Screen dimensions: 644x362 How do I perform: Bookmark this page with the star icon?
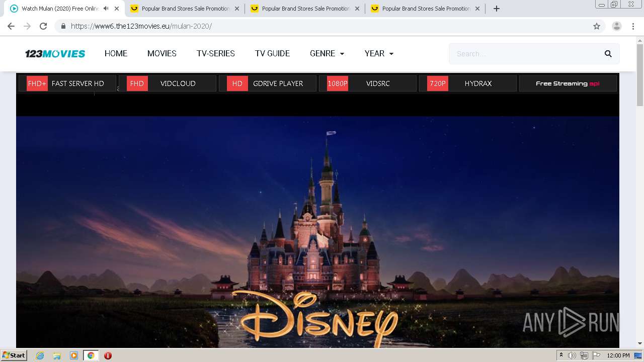tap(597, 26)
